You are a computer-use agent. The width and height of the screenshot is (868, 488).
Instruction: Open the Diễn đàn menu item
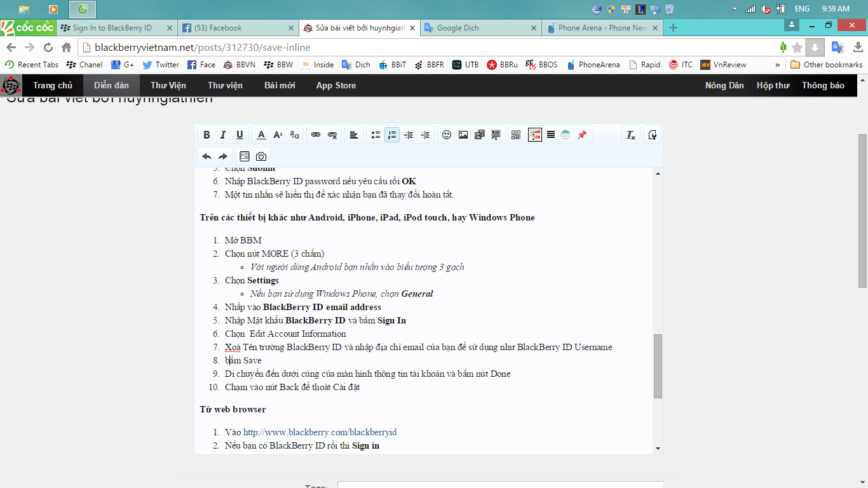[x=111, y=85]
